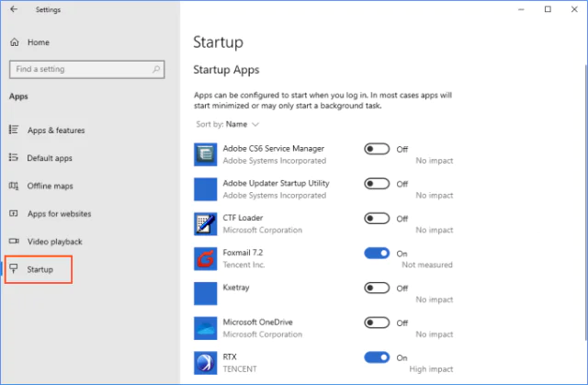Click the Microsoft OneDrive cloud icon
Image resolution: width=588 pixels, height=385 pixels.
click(205, 328)
